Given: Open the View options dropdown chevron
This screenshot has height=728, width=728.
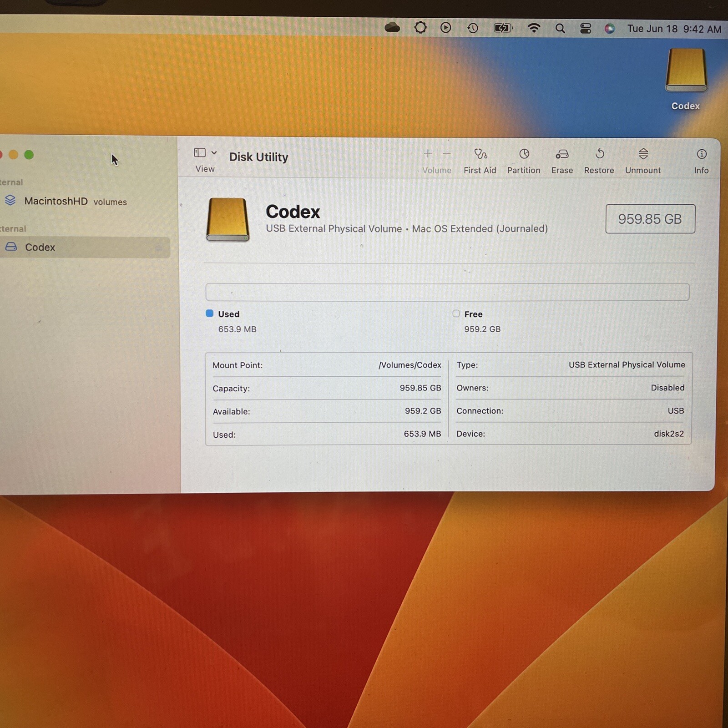Looking at the screenshot, I should point(214,152).
